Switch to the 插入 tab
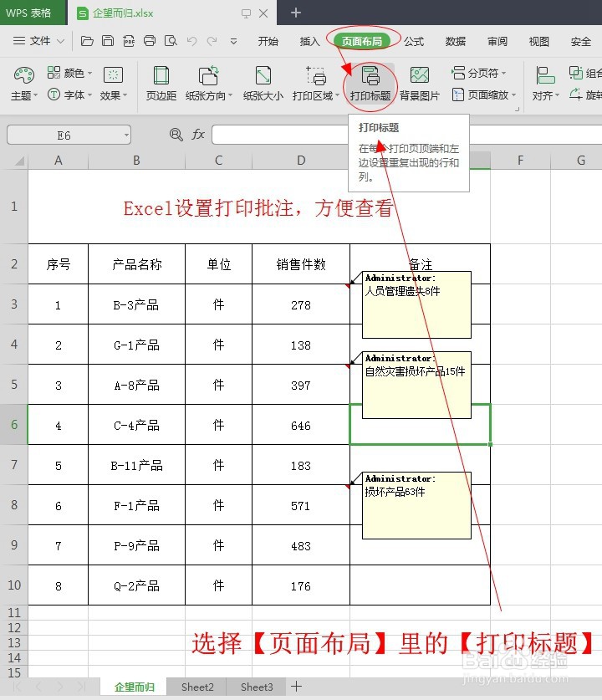The height and width of the screenshot is (700, 602). (x=309, y=42)
